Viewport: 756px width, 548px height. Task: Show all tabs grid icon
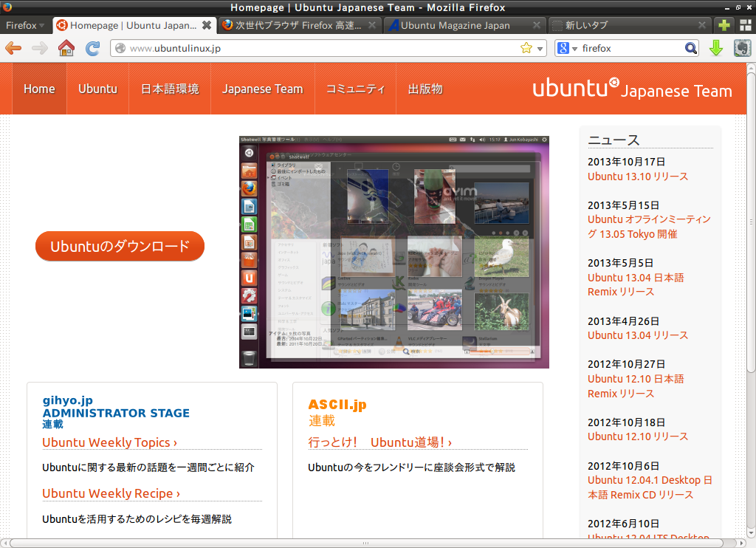pos(746,25)
